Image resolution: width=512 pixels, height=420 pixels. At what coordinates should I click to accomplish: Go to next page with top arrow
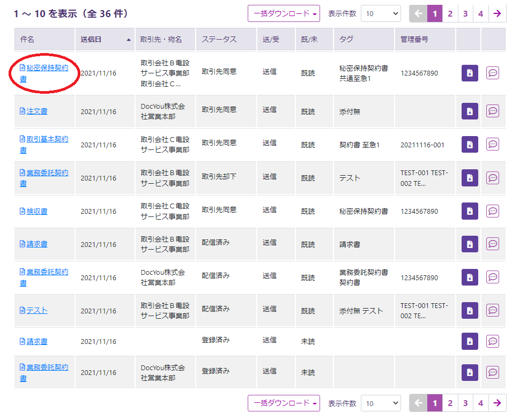point(497,14)
